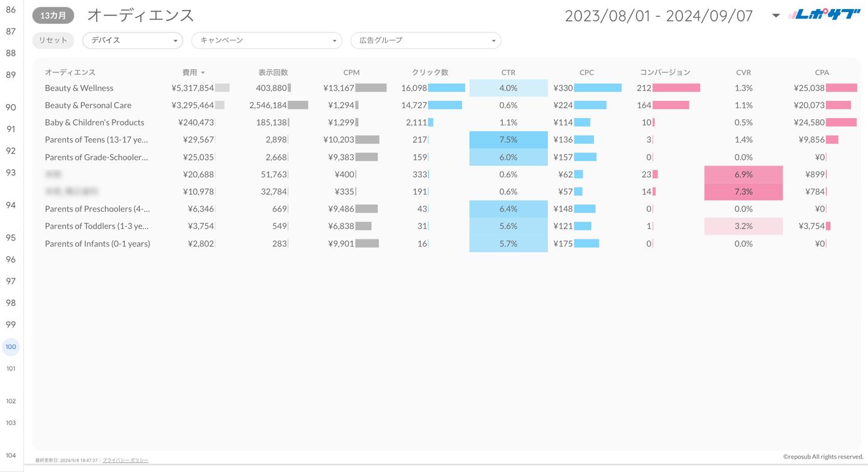
Task: Jump to page 95 in left sidebar
Action: (11, 238)
